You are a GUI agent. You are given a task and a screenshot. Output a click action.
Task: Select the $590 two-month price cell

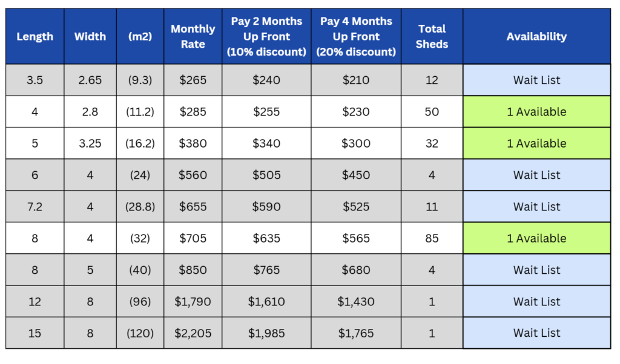click(x=266, y=207)
